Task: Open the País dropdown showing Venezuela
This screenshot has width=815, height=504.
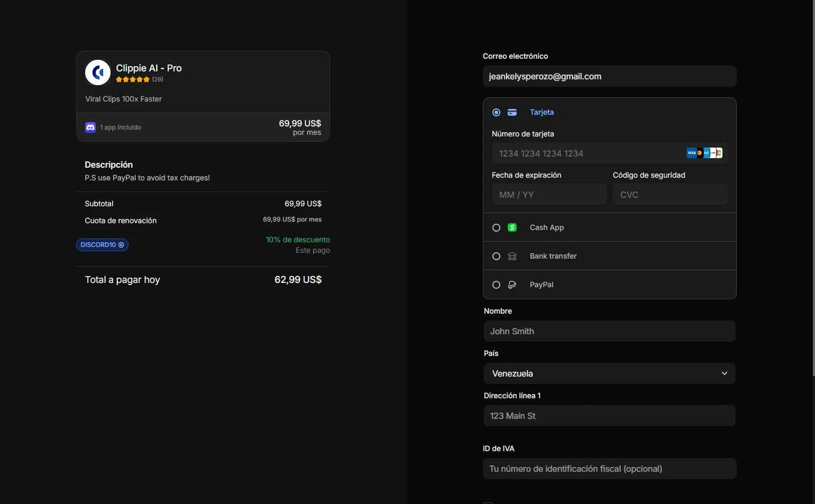Action: click(x=609, y=373)
